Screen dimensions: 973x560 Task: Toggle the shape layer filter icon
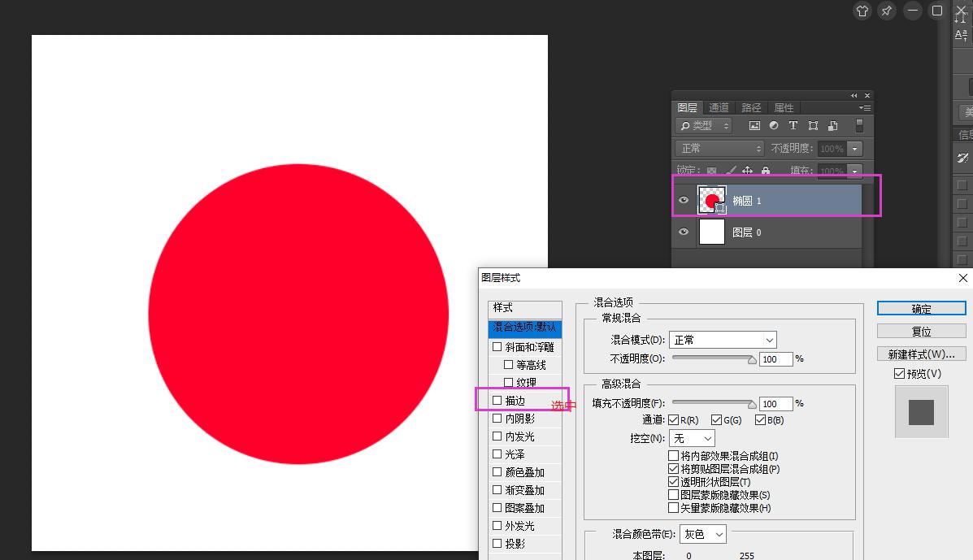coord(813,126)
